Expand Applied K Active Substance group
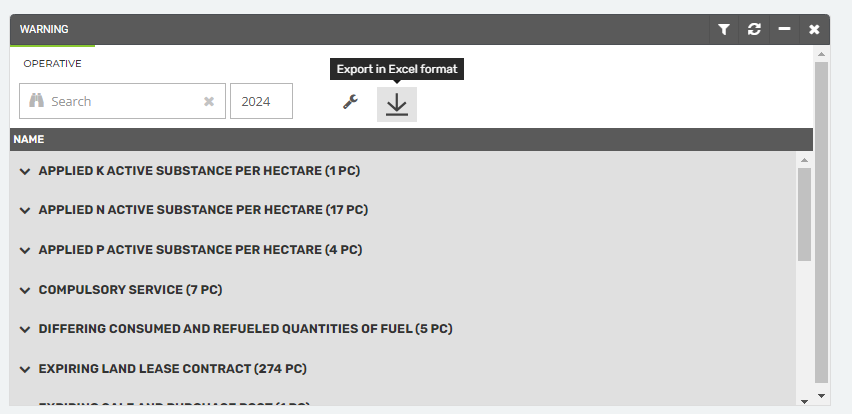The width and height of the screenshot is (852, 414). click(x=26, y=171)
